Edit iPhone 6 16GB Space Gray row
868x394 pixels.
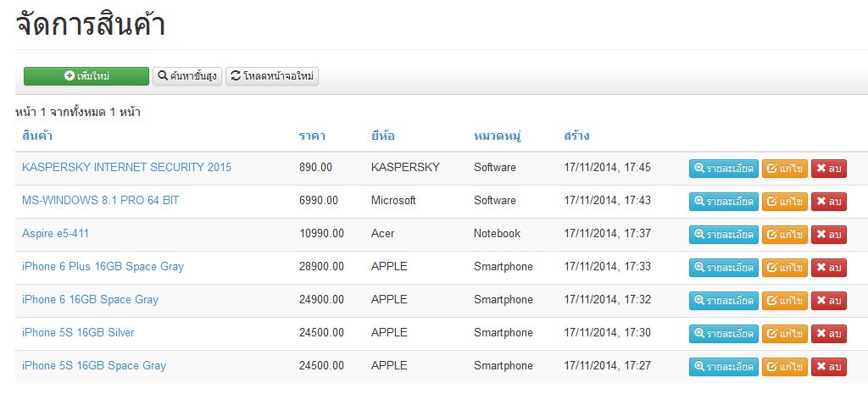(785, 301)
